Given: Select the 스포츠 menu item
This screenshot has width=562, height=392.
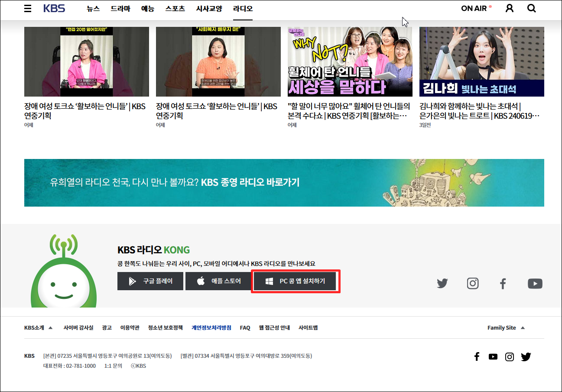Looking at the screenshot, I should [175, 8].
